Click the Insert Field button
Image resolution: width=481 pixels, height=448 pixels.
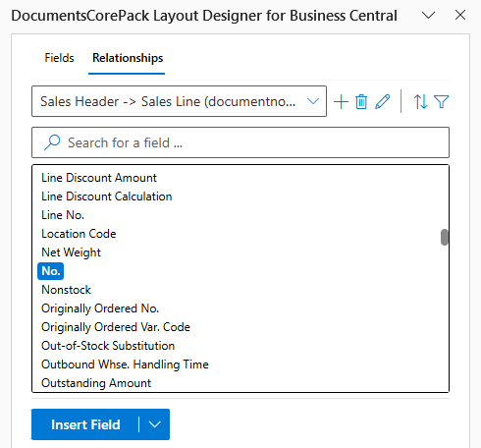point(85,424)
